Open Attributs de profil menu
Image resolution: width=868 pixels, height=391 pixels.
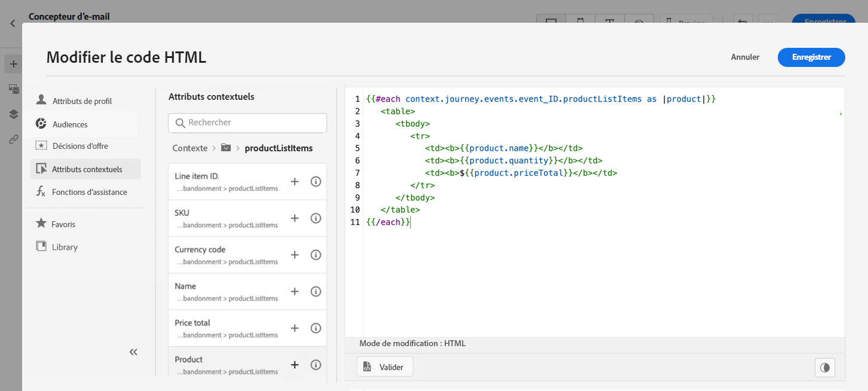pyautogui.click(x=81, y=101)
